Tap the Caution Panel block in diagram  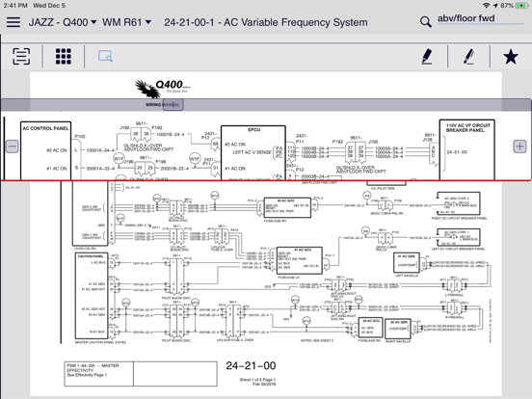point(92,296)
